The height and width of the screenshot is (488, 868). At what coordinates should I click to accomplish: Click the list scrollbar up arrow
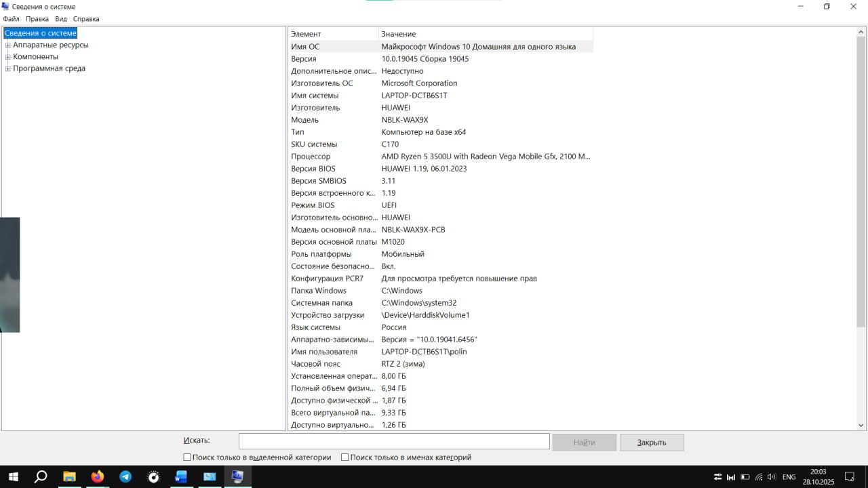click(x=861, y=32)
